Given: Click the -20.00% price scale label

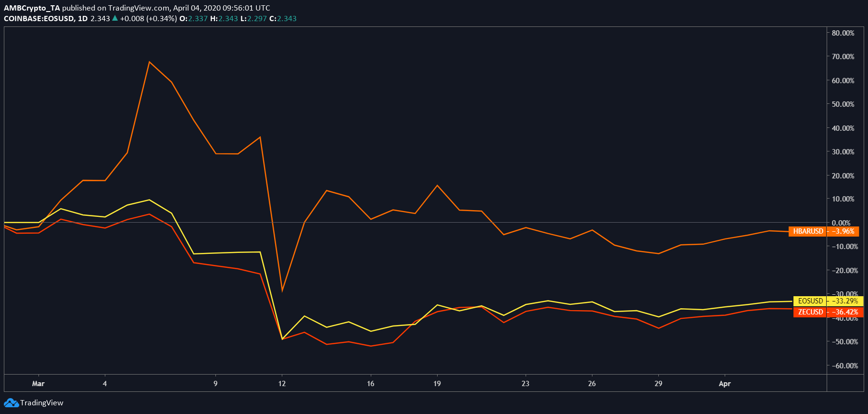Looking at the screenshot, I should point(844,271).
